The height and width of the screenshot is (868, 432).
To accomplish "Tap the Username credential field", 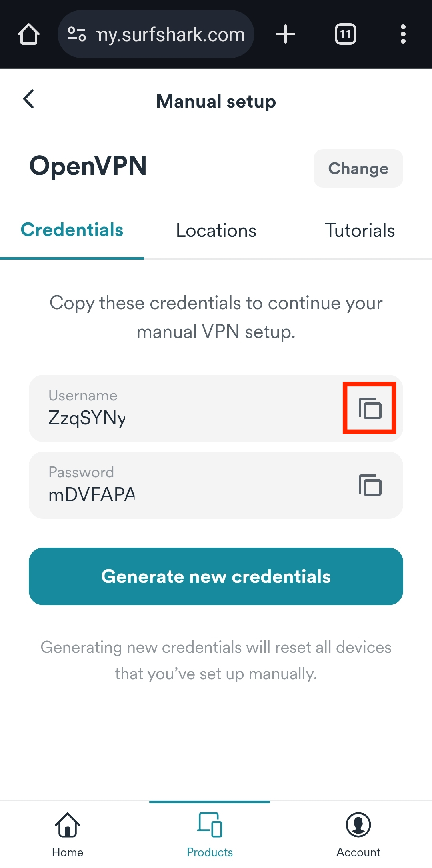I will coord(180,408).
